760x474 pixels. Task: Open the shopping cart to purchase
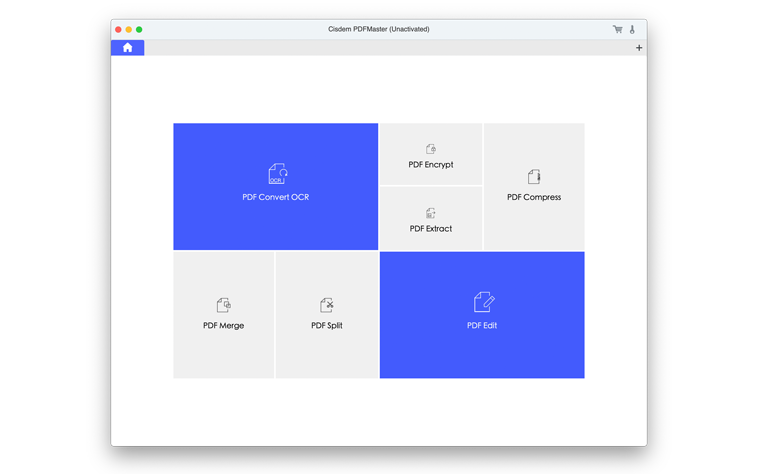click(618, 29)
